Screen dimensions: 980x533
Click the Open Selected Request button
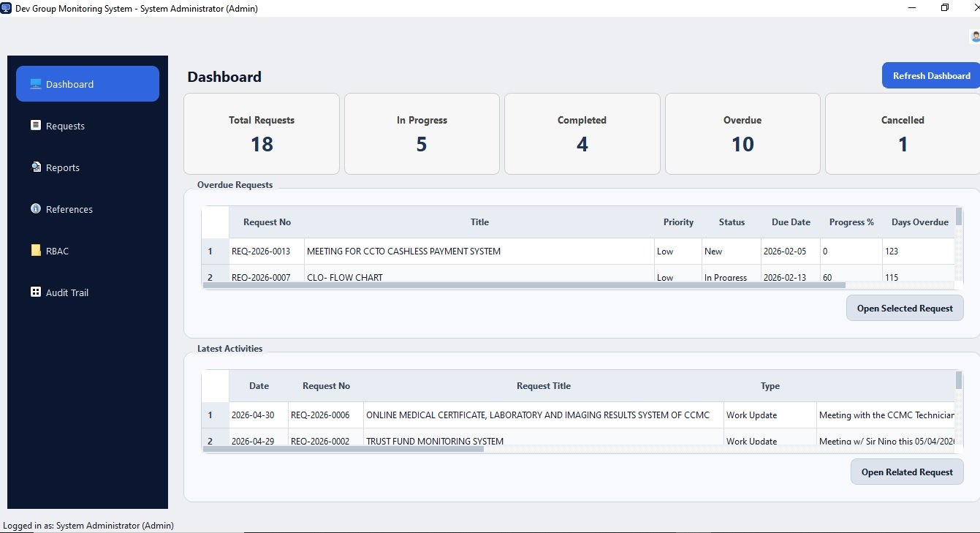(x=905, y=308)
